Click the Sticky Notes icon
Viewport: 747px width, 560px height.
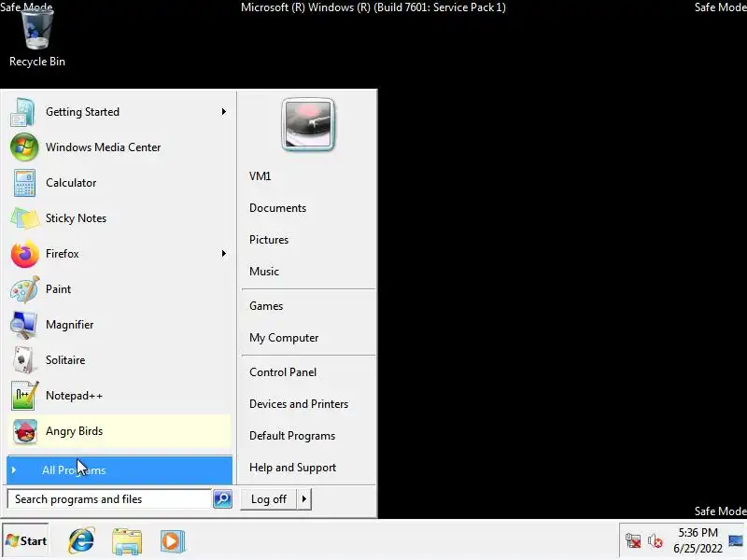24,218
